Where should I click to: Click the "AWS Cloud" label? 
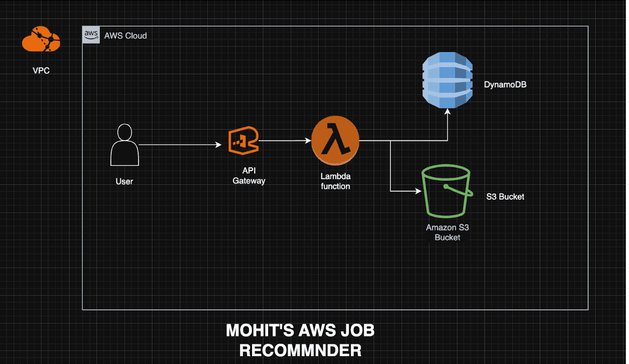pyautogui.click(x=125, y=35)
